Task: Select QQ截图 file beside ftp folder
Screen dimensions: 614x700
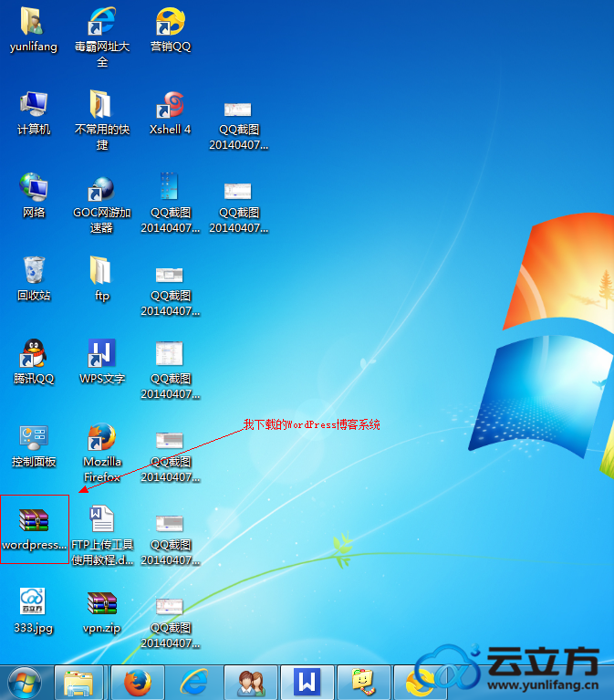Action: tap(171, 291)
